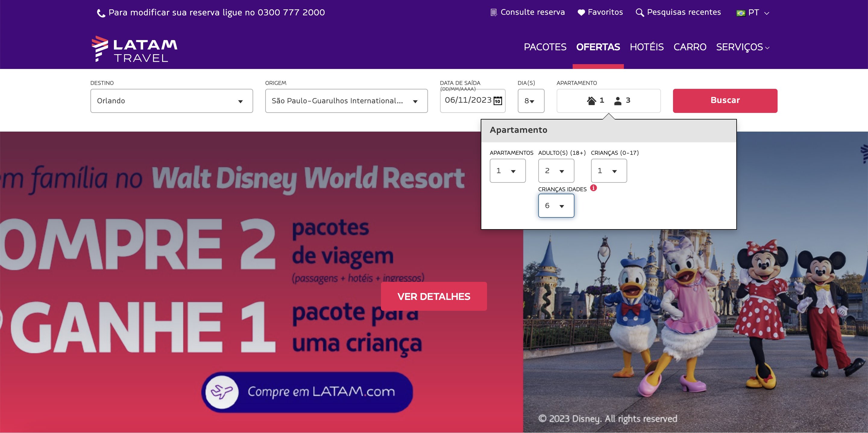Click the departure date field 06/11/2023
This screenshot has height=433, width=868.
pyautogui.click(x=473, y=101)
